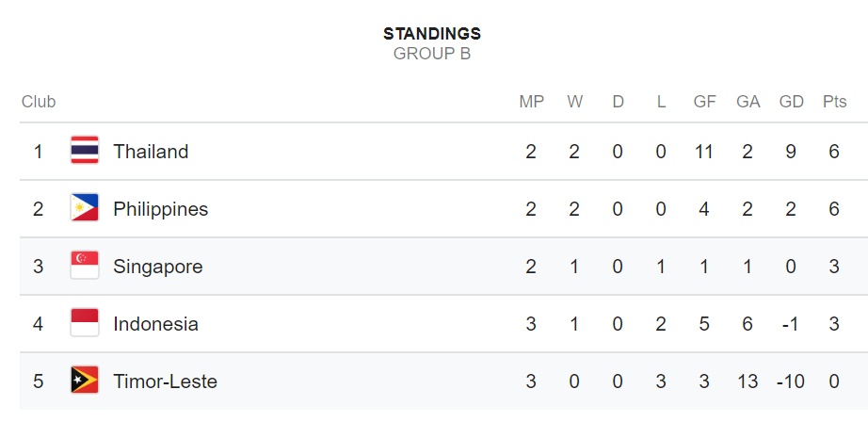Click the GD column header
868x422 pixels.
[x=791, y=102]
